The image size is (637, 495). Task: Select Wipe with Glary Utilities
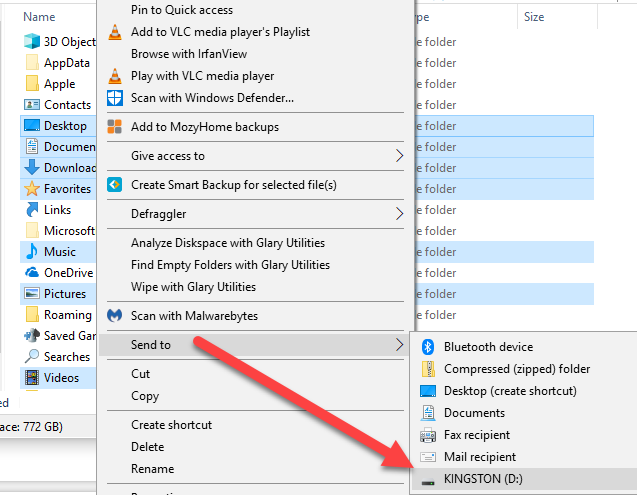coord(193,287)
